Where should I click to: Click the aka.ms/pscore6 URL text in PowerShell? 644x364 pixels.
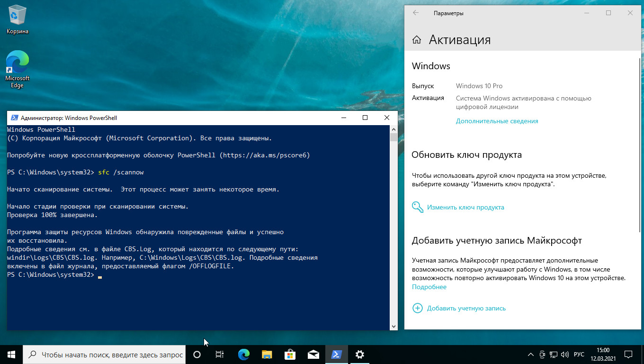click(x=264, y=155)
